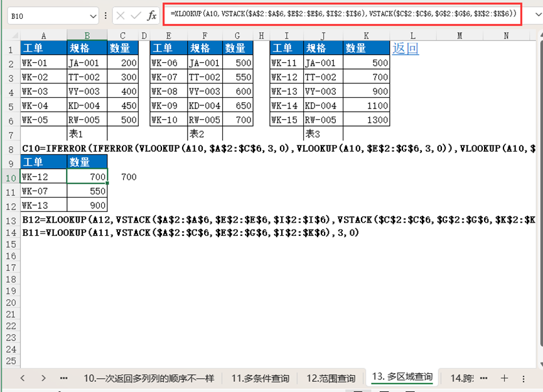Viewport: 543px width, 392px height.
Task: Select row 1 header
Action: [11, 50]
